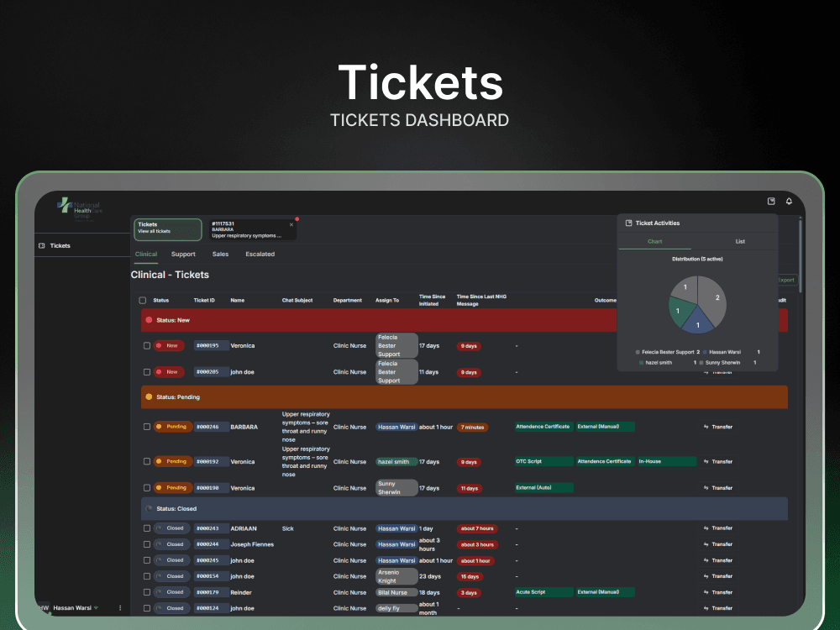Check the box for ticket #000243 ADRIAAN
The height and width of the screenshot is (630, 840).
tap(147, 528)
